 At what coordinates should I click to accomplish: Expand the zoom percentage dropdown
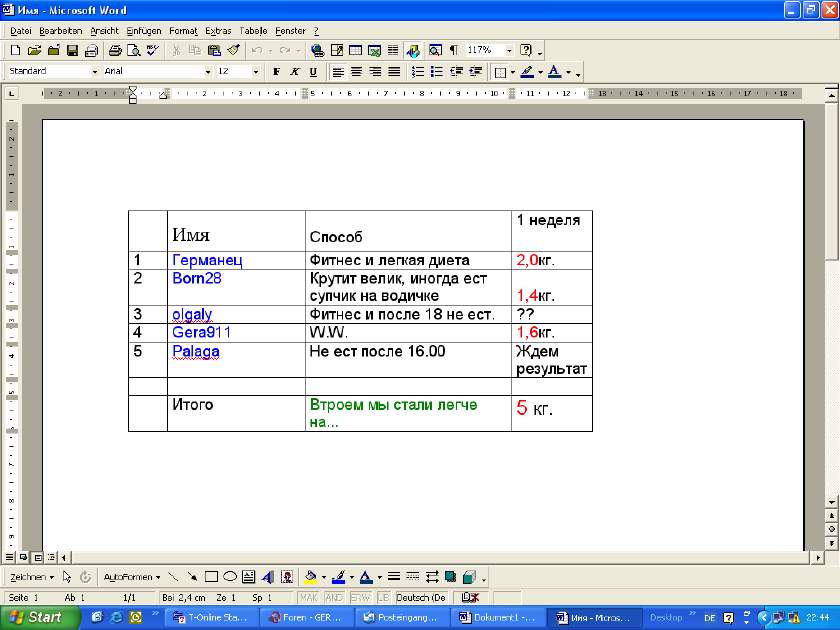click(x=509, y=50)
